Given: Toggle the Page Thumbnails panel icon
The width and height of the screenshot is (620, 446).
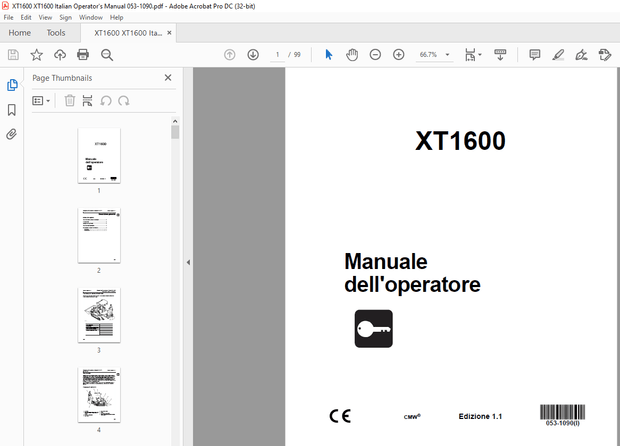Looking at the screenshot, I should 12,85.
